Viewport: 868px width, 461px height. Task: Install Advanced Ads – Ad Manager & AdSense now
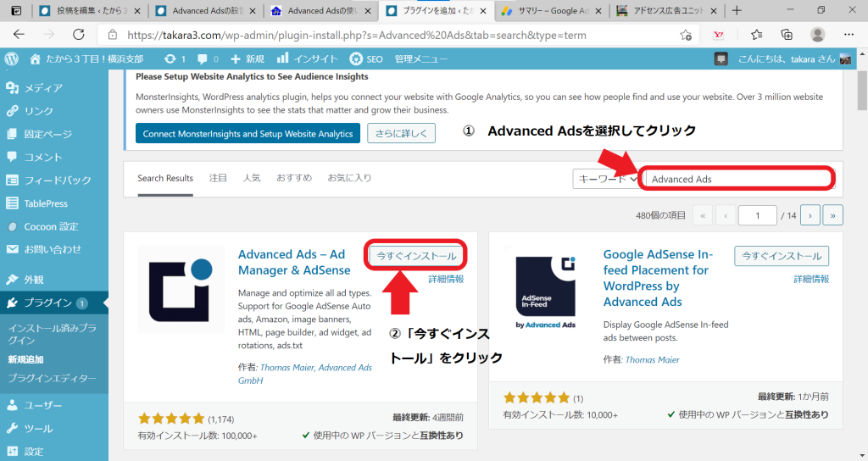416,256
